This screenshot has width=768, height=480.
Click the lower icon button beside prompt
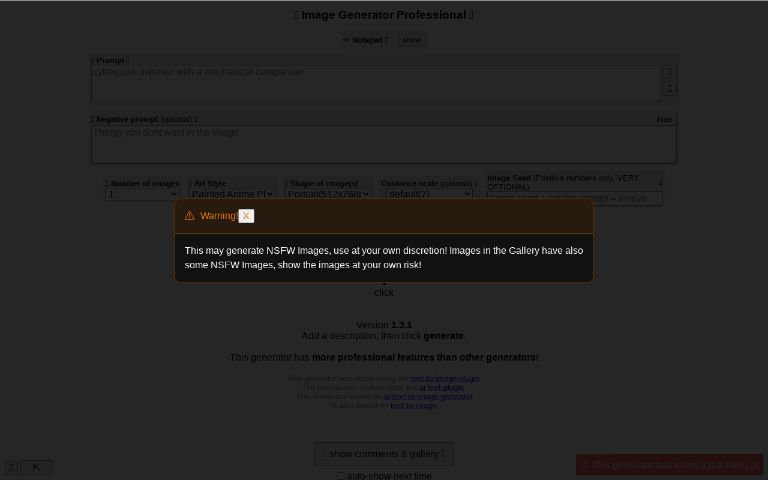[x=669, y=88]
